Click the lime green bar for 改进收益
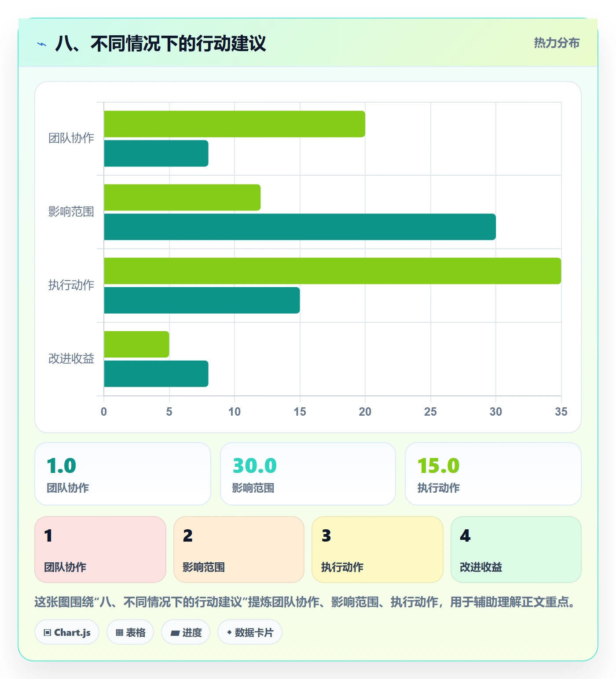Image resolution: width=616 pixels, height=679 pixels. tap(136, 344)
